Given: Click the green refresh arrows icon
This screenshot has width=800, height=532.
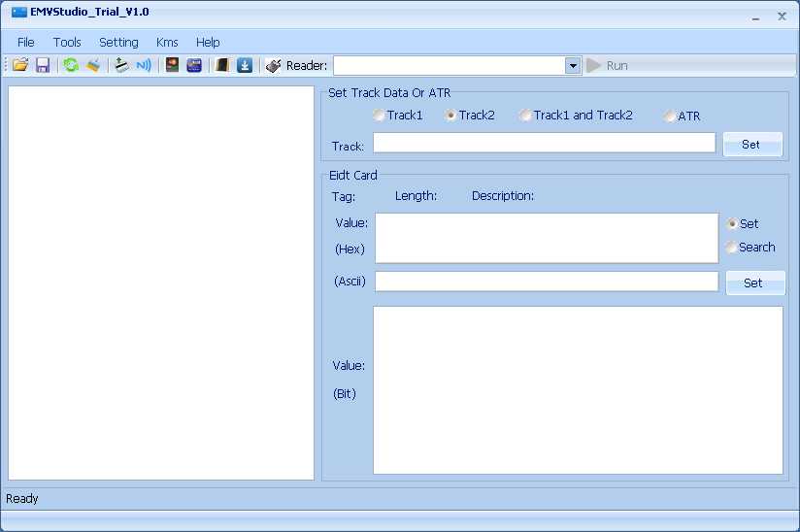Looking at the screenshot, I should click(71, 65).
